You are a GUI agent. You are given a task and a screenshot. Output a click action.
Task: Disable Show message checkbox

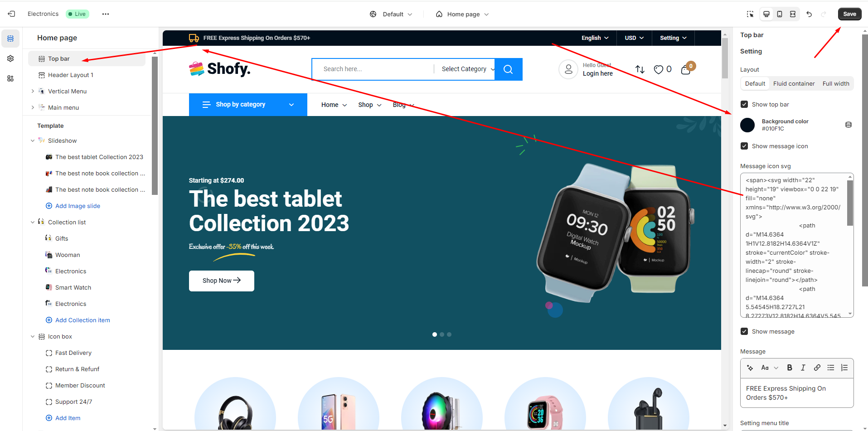[x=744, y=331]
